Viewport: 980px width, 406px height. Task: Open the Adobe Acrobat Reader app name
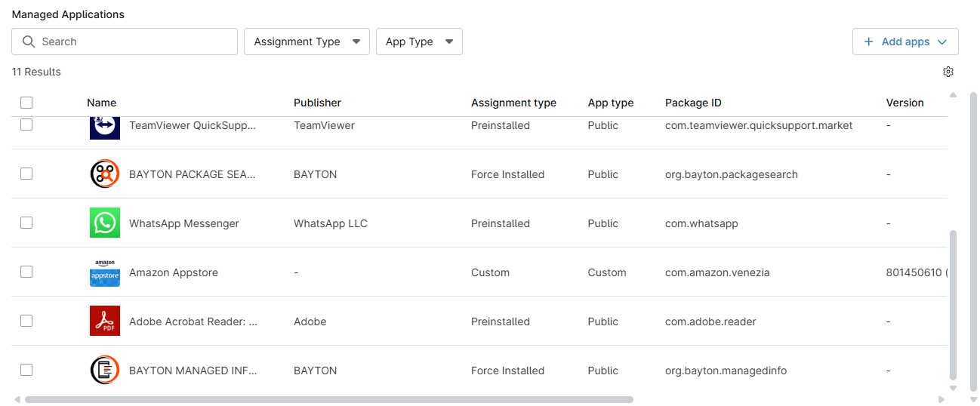coord(193,321)
